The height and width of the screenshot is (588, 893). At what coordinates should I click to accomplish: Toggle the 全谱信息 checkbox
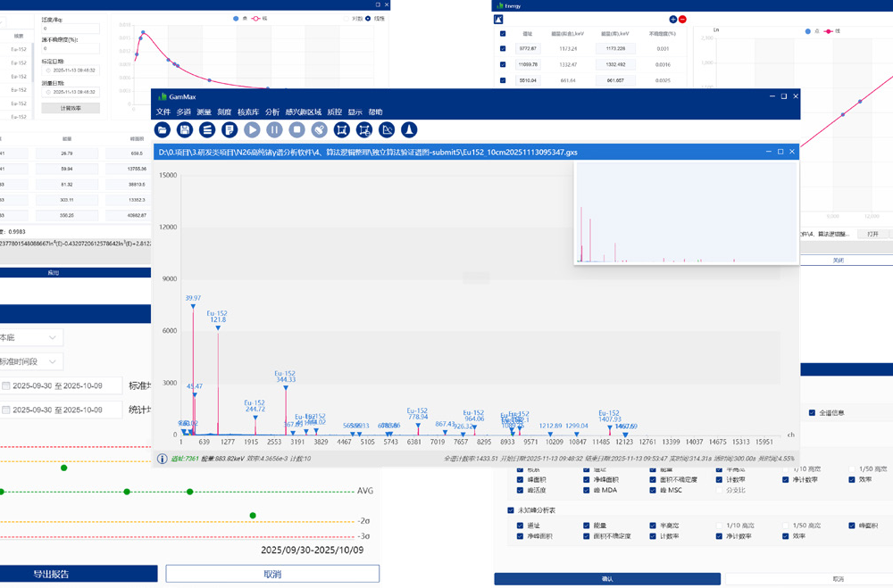coord(812,413)
